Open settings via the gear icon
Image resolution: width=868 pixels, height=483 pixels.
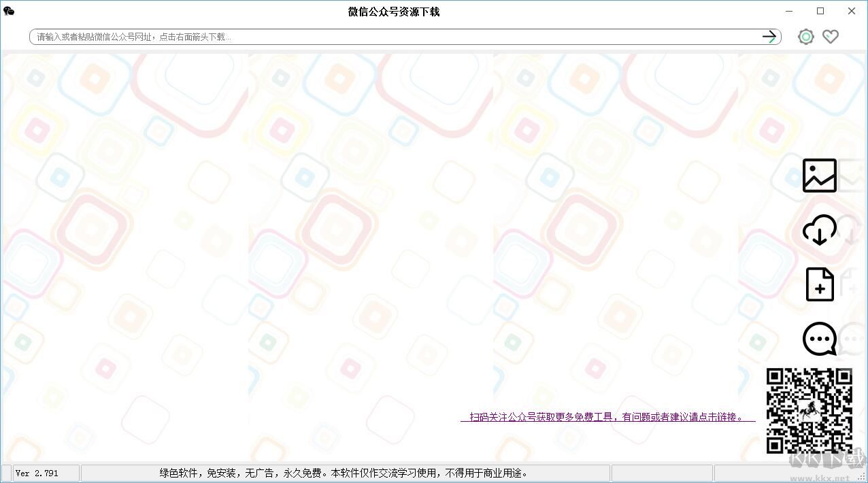[x=806, y=37]
